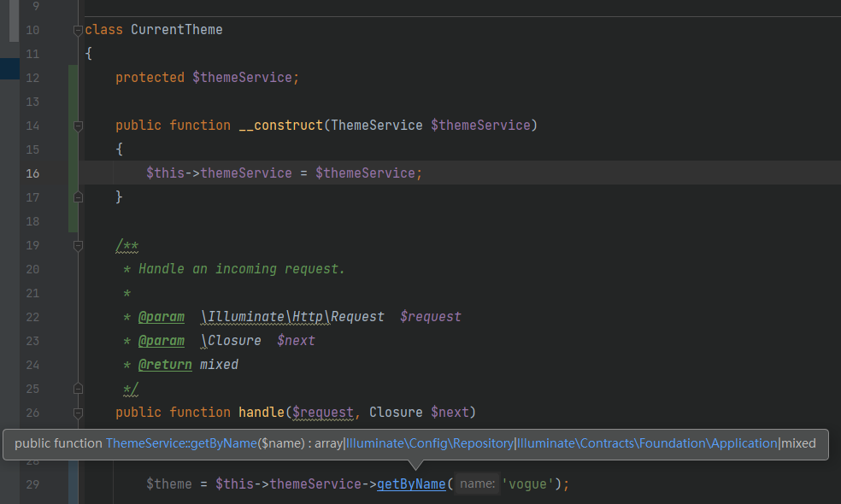
Task: Click 'Handle an incoming request.' comment
Action: tap(241, 269)
